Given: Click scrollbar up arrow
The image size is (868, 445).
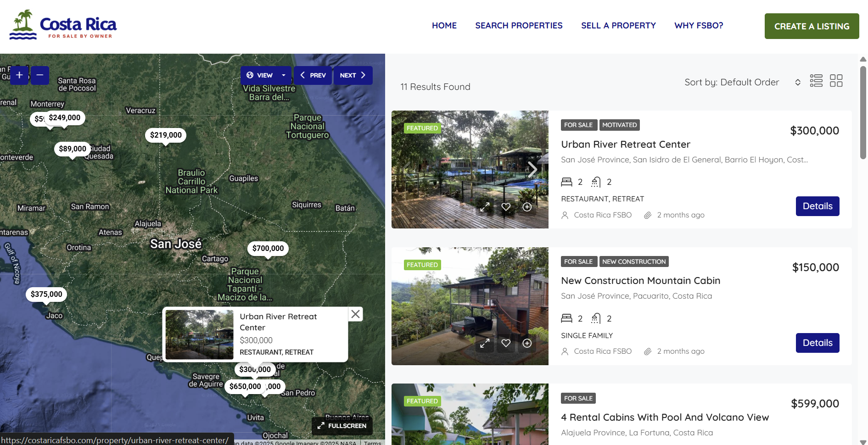Looking at the screenshot, I should [x=863, y=59].
